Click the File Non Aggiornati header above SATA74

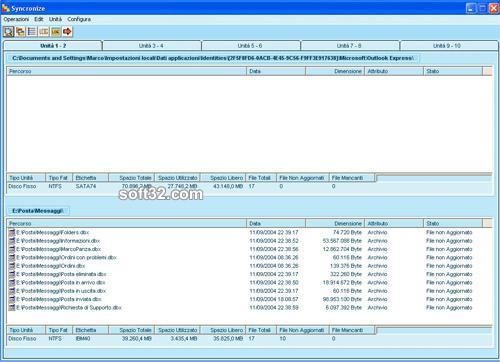coord(303,178)
